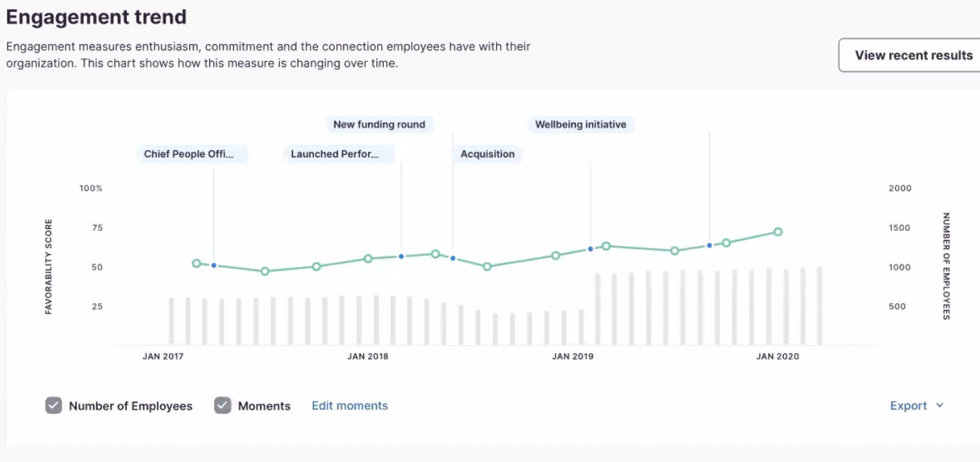Click the lowest data point in mid 2017
The image size is (980, 462).
[264, 271]
